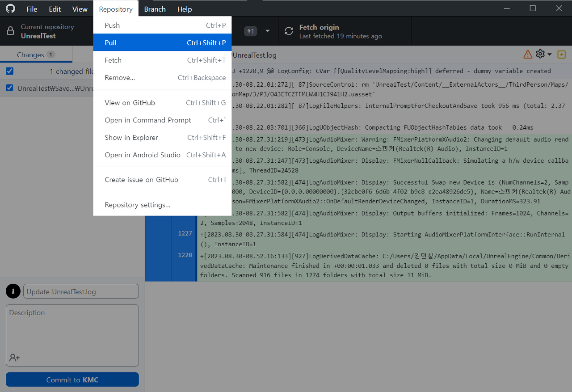Click the add co-authors icon
The height and width of the screenshot is (392, 572).
[14, 358]
